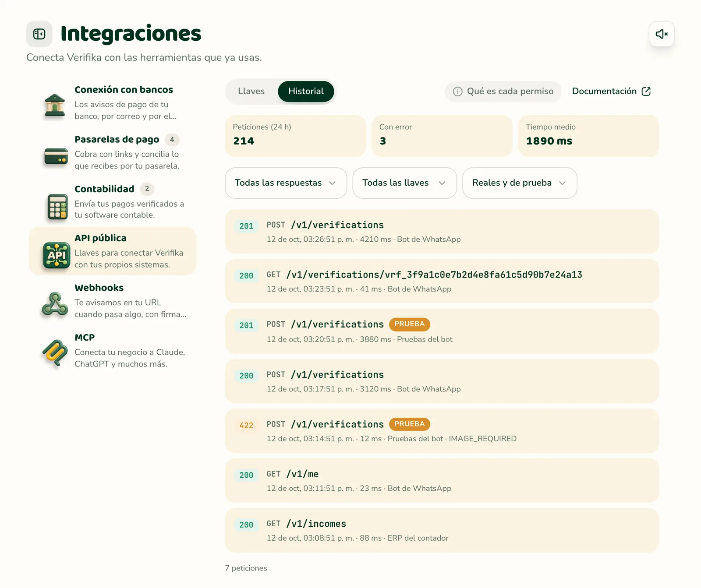The width and height of the screenshot is (701, 588).
Task: Select API pública in sidebar
Action: coord(113,251)
